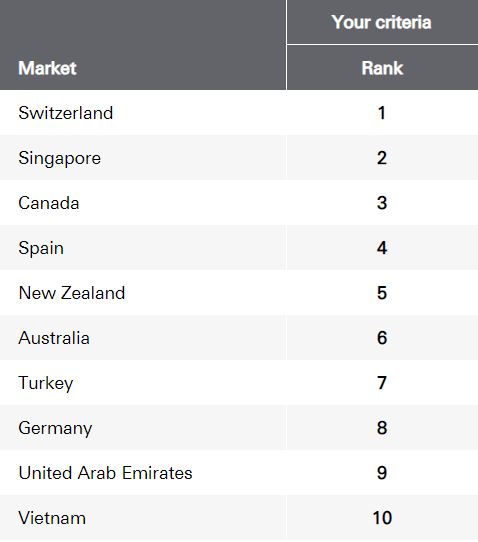
Task: Open the Australia market entry
Action: (54, 338)
